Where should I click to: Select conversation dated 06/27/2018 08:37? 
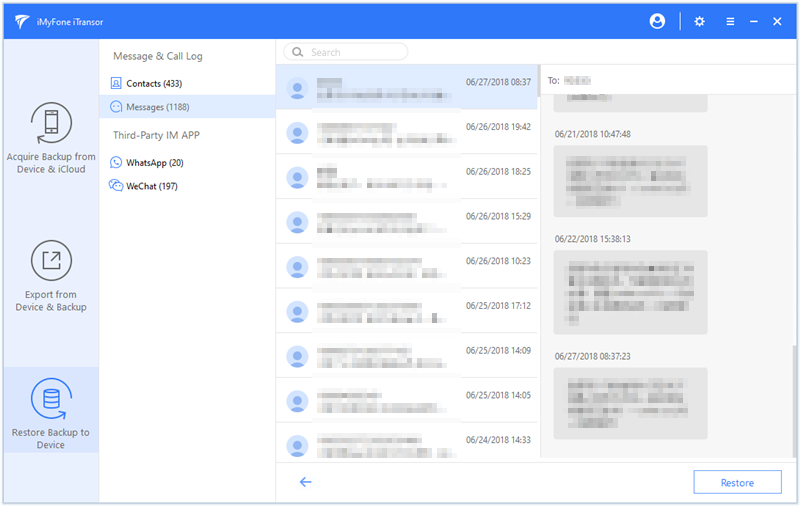[x=407, y=87]
